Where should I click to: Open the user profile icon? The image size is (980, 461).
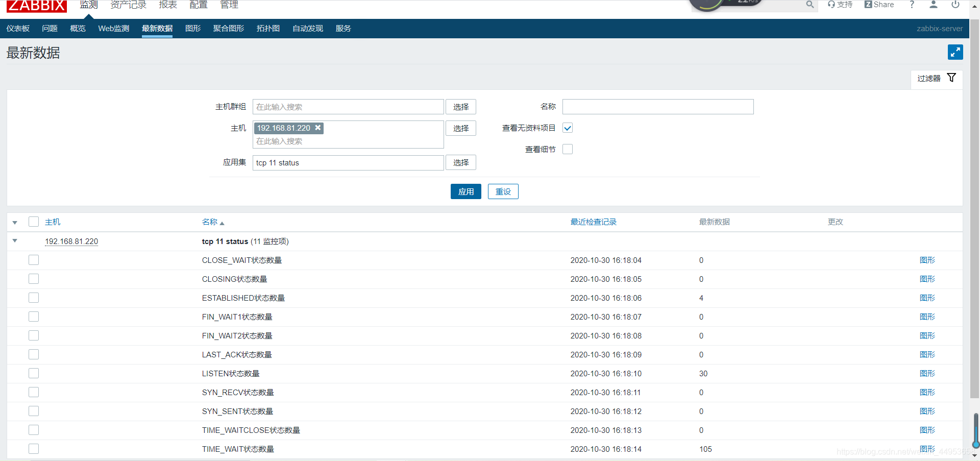934,5
